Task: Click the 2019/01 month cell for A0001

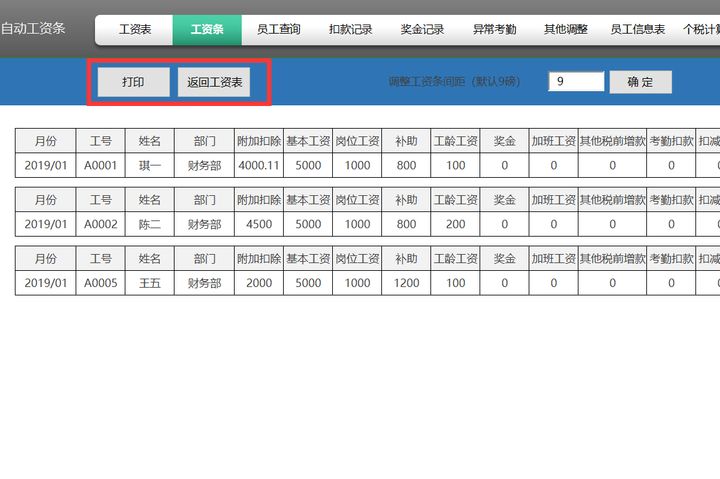Action: [45, 165]
